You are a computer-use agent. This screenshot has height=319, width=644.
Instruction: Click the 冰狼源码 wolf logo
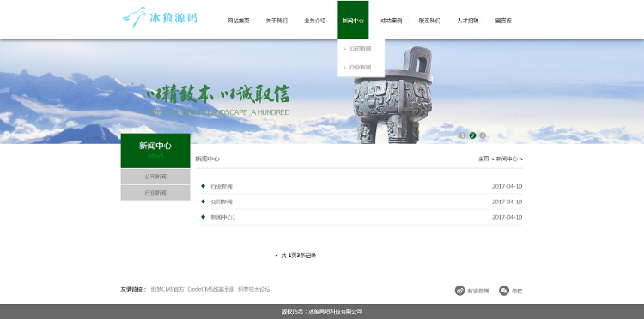pos(160,18)
